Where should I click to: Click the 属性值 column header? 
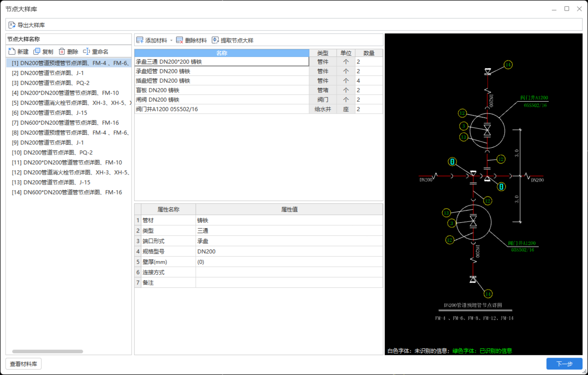[x=289, y=209]
